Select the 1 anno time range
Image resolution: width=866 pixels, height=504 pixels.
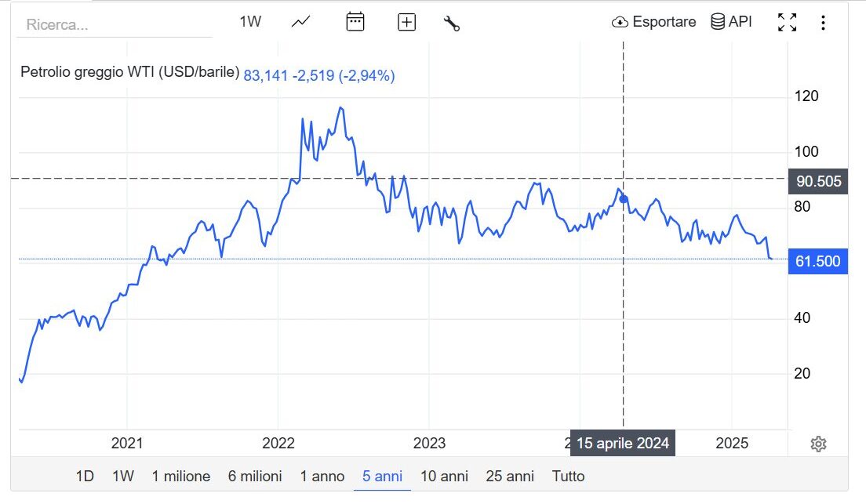coord(322,476)
